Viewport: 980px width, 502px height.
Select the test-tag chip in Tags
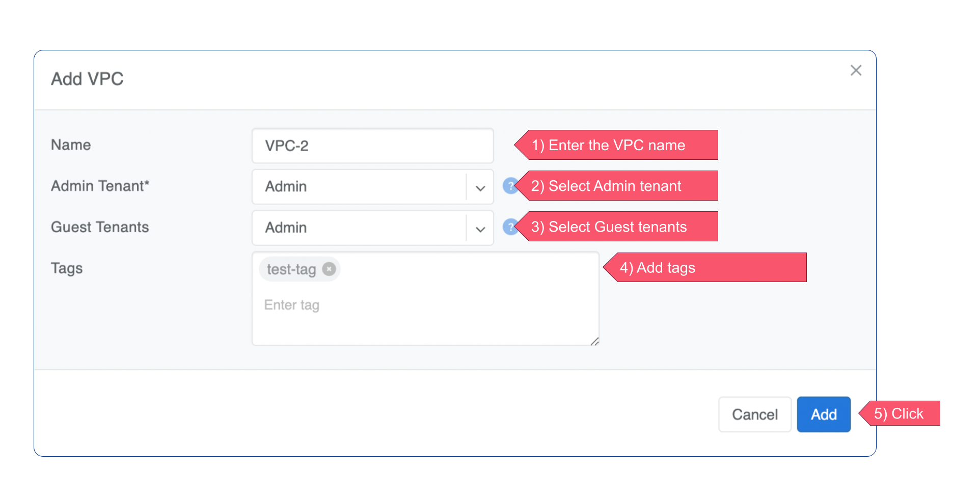point(292,269)
